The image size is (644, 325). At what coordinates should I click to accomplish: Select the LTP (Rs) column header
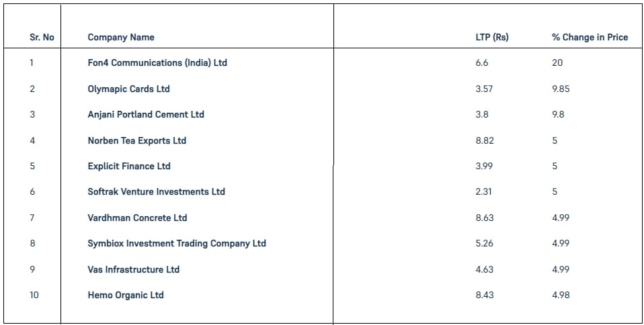tap(491, 38)
